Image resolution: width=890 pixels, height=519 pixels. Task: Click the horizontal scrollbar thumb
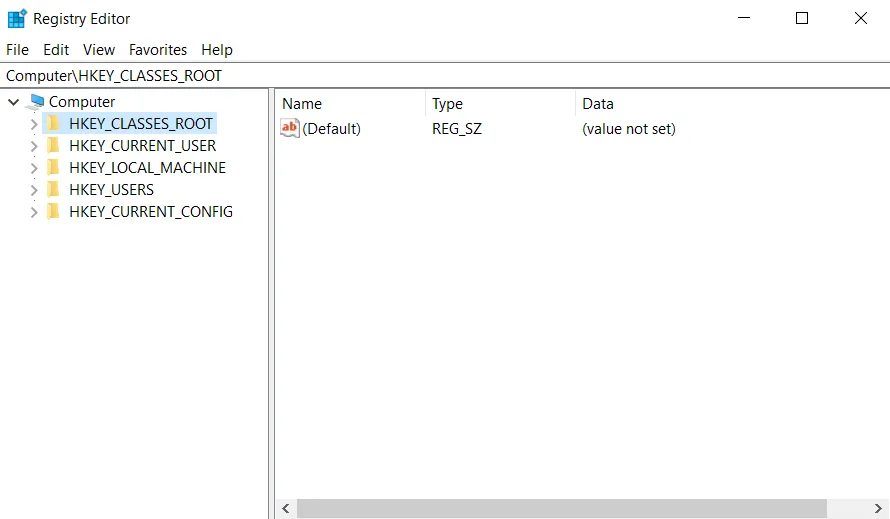[562, 508]
